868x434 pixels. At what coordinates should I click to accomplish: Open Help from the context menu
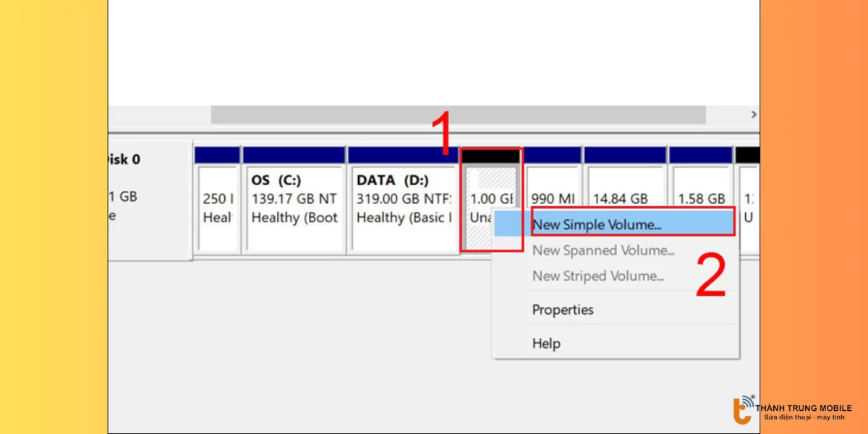point(546,344)
